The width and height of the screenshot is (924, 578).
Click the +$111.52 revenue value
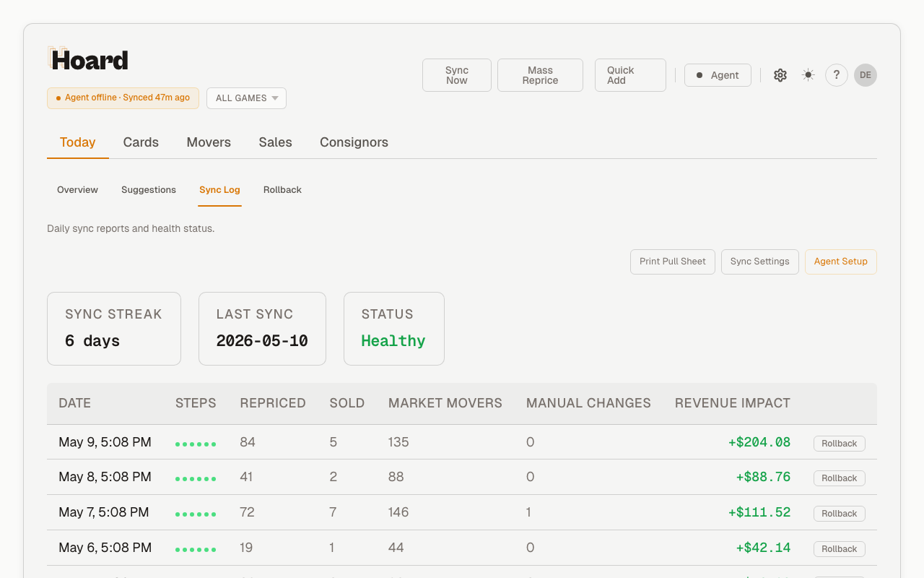coord(759,512)
